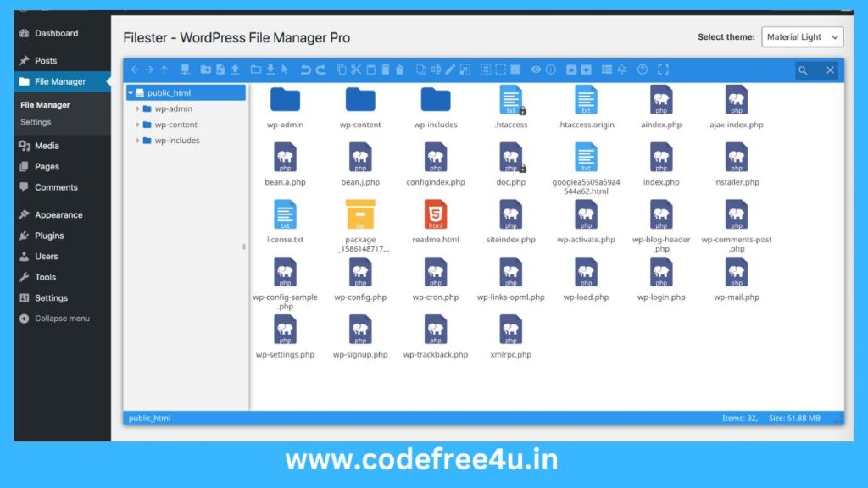This screenshot has height=488, width=868.
Task: Toggle the preview eye icon
Action: pos(536,69)
